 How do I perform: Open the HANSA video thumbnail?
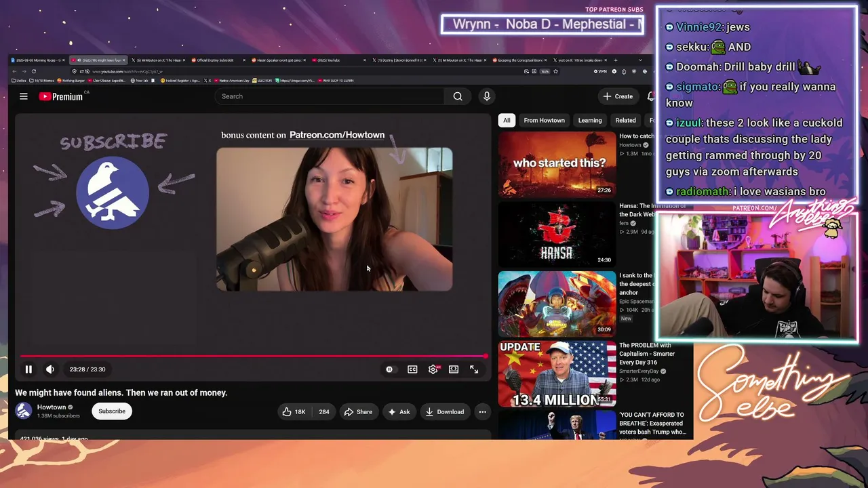[557, 234]
